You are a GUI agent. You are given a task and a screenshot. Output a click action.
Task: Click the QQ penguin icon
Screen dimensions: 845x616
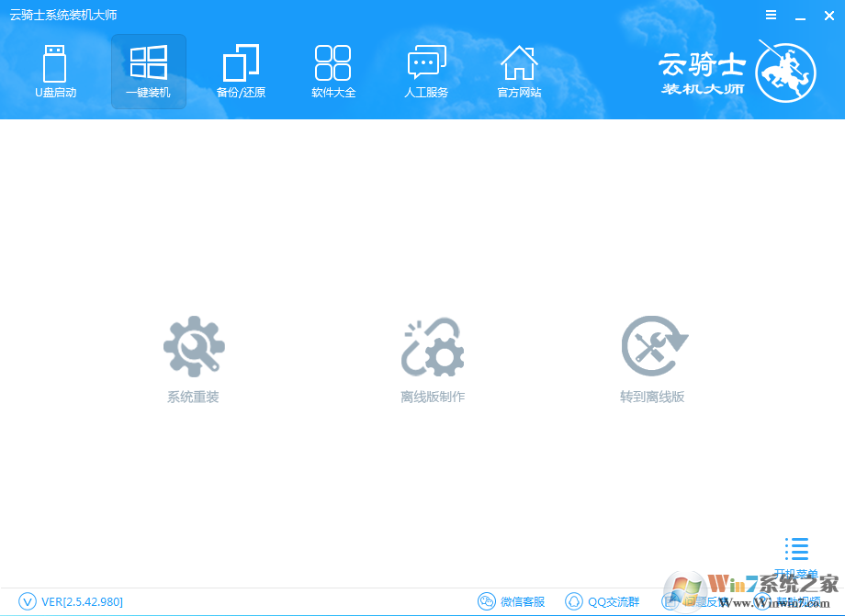[x=574, y=601]
